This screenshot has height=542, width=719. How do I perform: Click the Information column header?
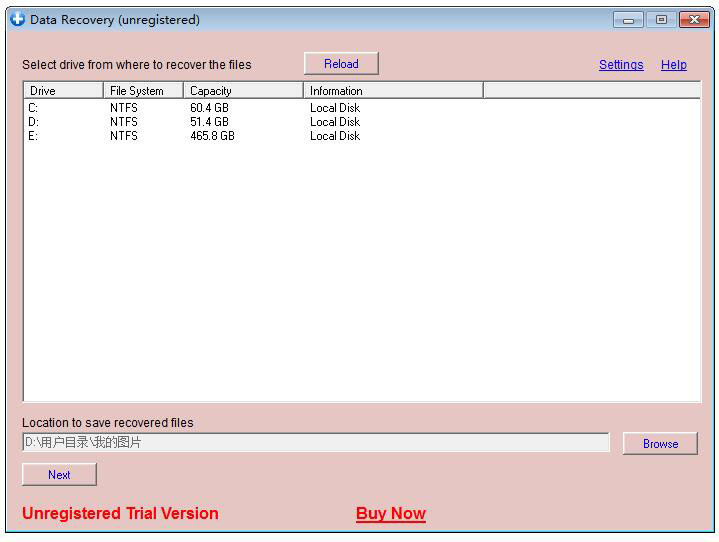coord(392,91)
